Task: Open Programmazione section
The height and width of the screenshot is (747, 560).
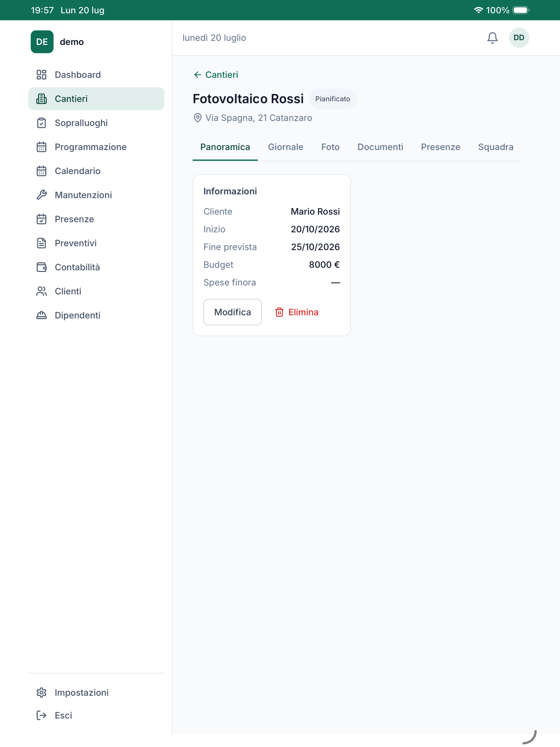Action: coord(96,147)
